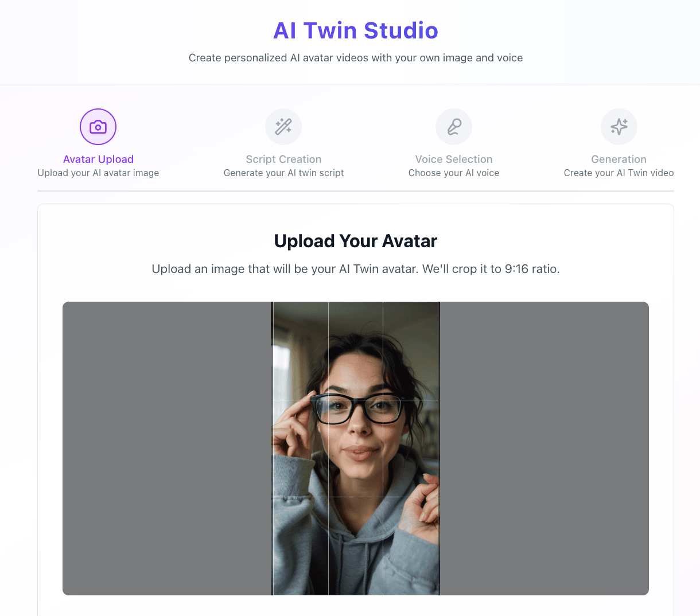Screen dimensions: 700x616
Task: Click the center cell of the crop grid
Action: [x=356, y=449]
